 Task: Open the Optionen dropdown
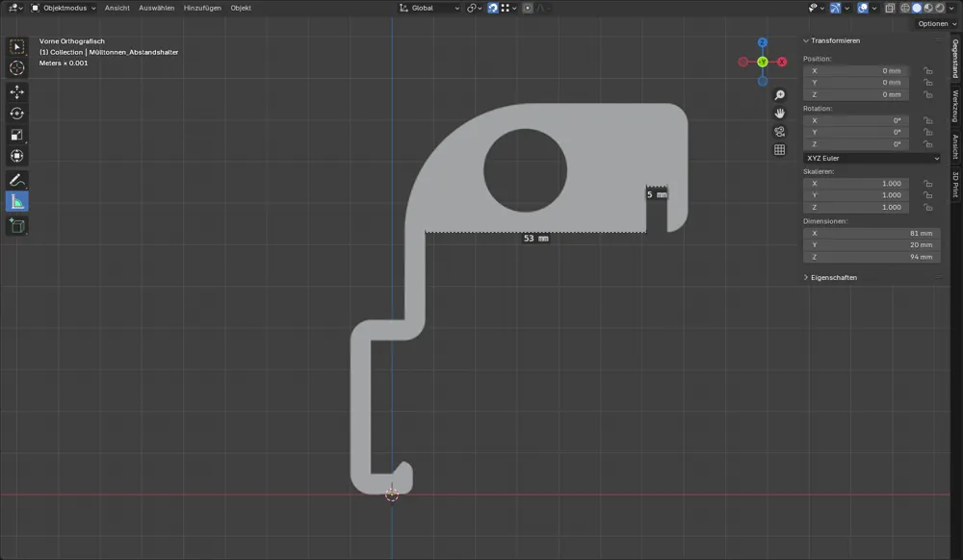click(937, 24)
